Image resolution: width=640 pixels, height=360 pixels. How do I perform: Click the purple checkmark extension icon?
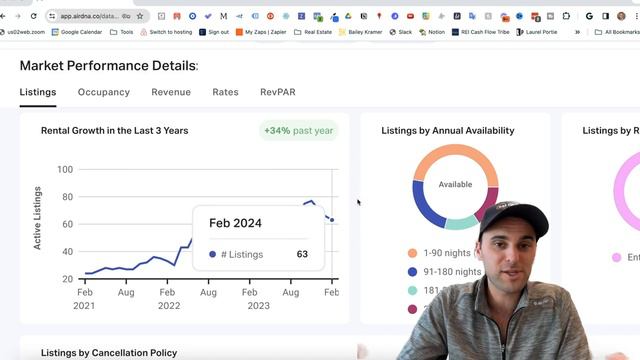208,16
